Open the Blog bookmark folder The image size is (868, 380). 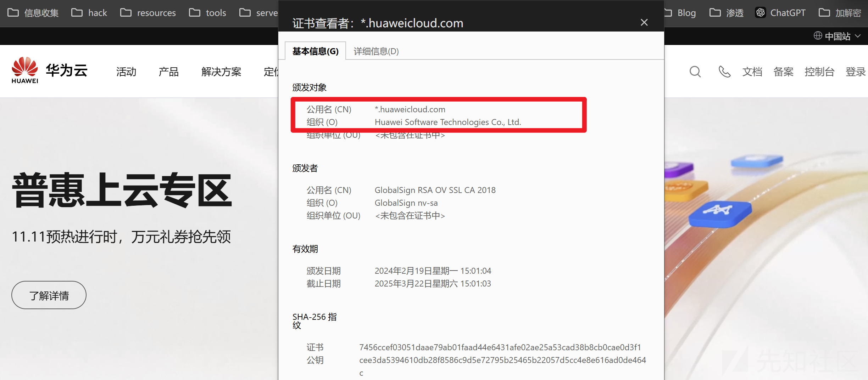point(680,13)
